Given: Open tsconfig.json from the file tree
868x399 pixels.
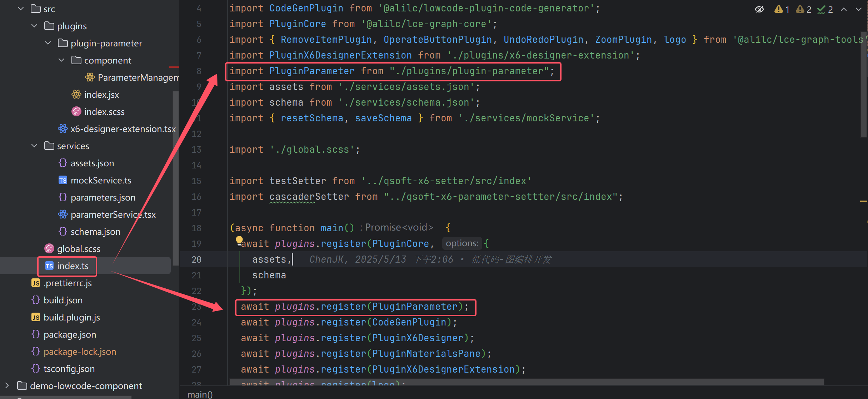Looking at the screenshot, I should [x=69, y=368].
